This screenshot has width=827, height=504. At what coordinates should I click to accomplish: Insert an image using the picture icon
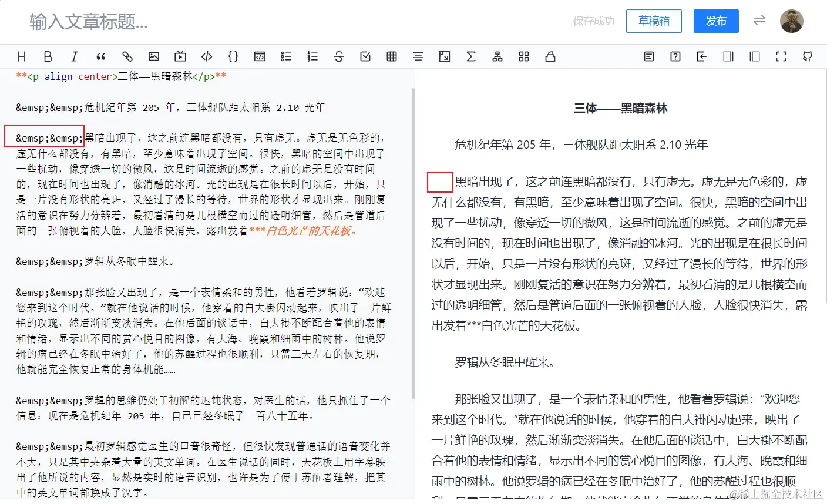(154, 56)
